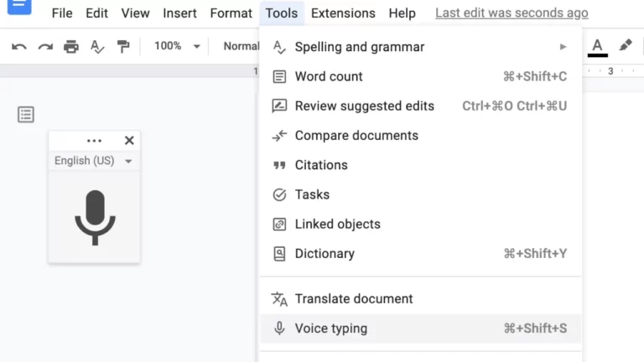Screen dimensions: 644x362
Task: Open the File menu
Action: coord(62,13)
